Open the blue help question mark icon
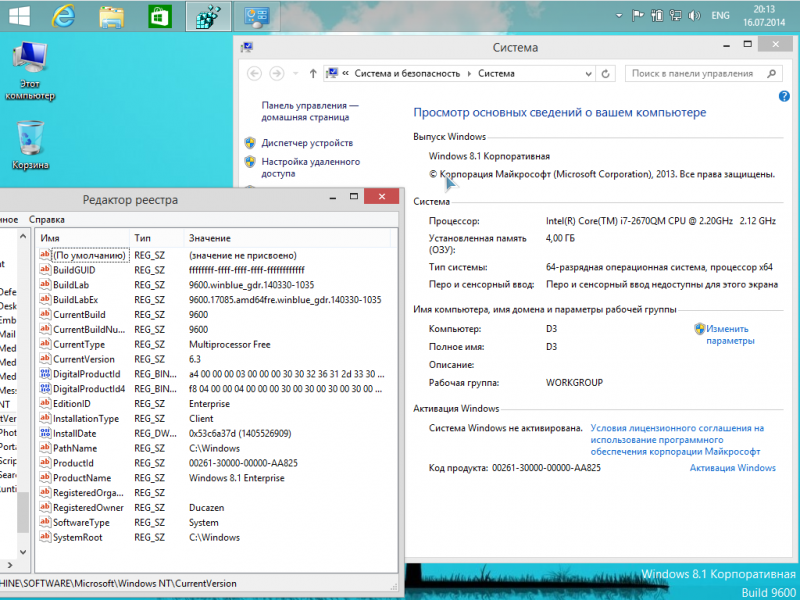 coord(784,96)
